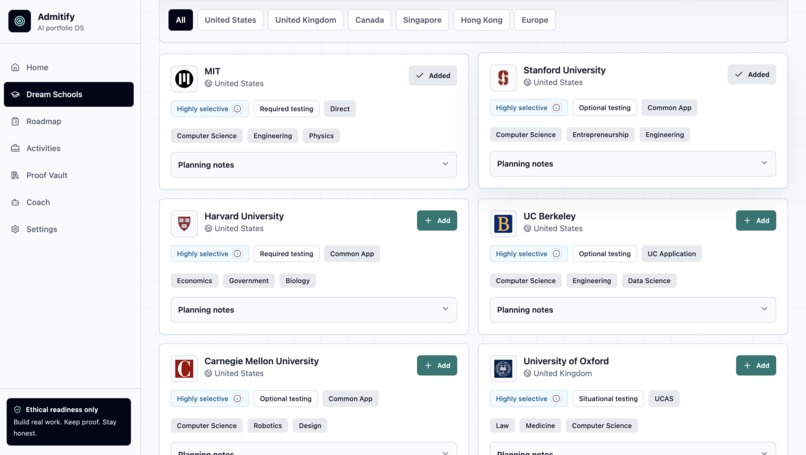Click Stanford's Optional testing tag

(604, 108)
